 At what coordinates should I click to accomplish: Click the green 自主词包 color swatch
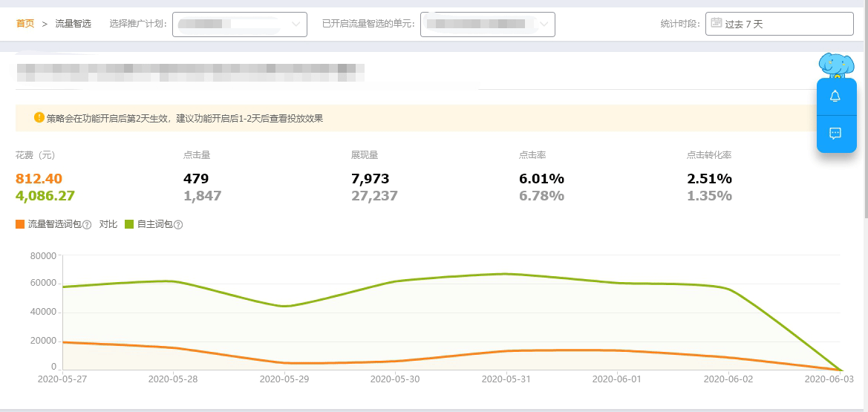click(129, 224)
